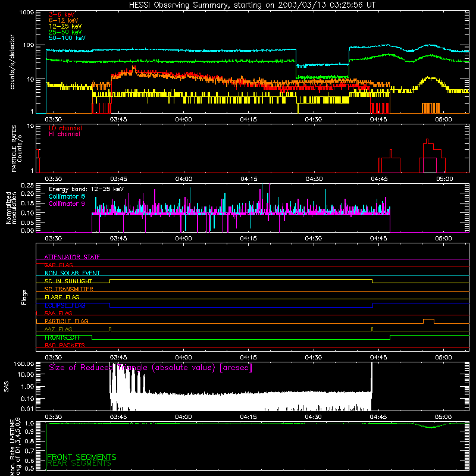476x476 pixels.
Task: Click the green FRONTS_OFF flag label
Action: tap(62, 337)
